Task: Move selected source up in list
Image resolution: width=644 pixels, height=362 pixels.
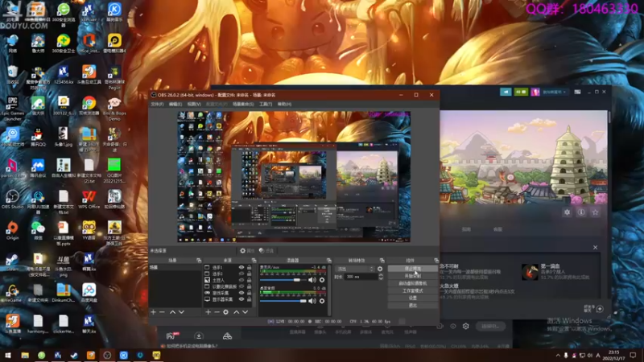Action: (236, 312)
